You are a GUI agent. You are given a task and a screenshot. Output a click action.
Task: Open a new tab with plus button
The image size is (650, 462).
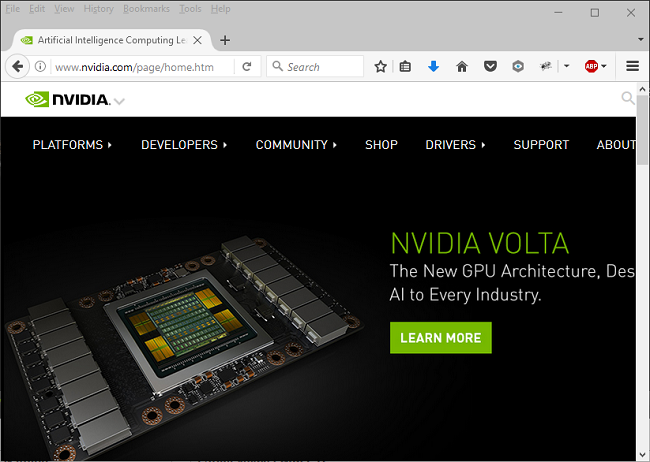(225, 40)
